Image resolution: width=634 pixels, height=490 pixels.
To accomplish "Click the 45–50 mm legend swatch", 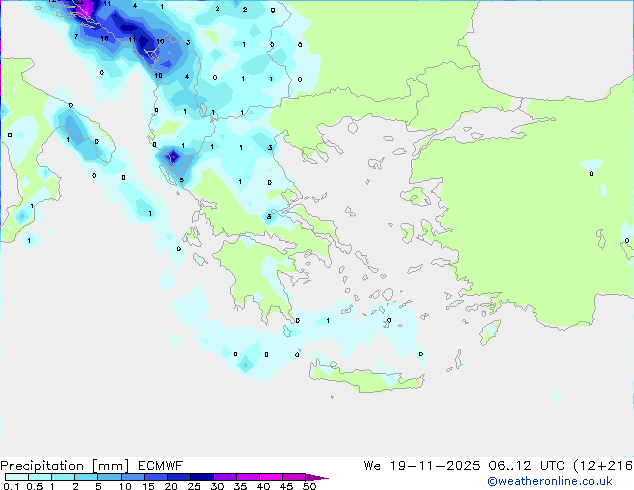I will (x=294, y=477).
